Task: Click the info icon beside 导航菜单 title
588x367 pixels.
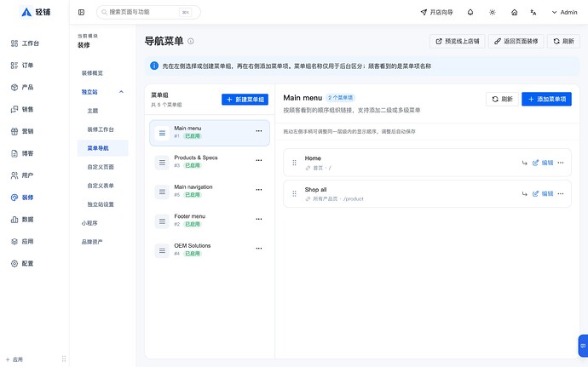Action: click(191, 41)
